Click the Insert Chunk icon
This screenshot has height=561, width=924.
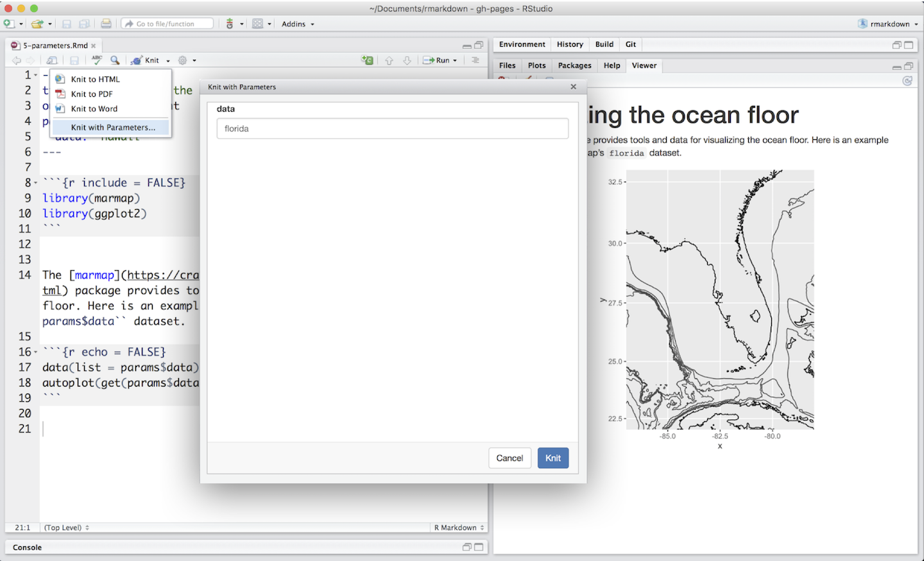point(368,60)
